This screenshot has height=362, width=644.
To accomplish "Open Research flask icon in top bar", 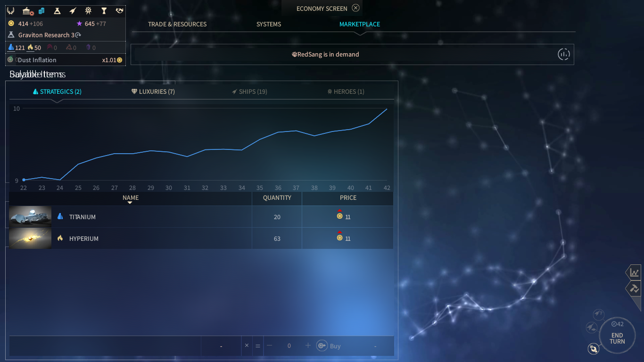I will coord(57,10).
